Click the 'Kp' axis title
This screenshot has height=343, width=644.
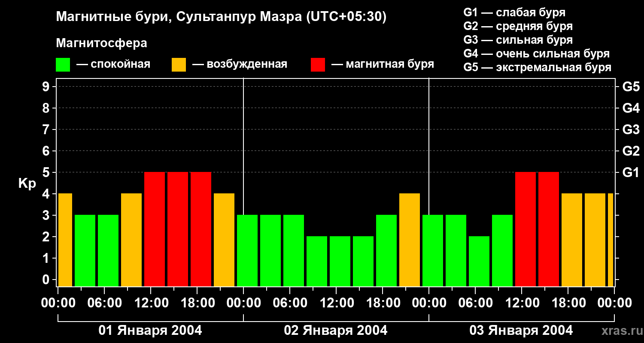click(27, 183)
